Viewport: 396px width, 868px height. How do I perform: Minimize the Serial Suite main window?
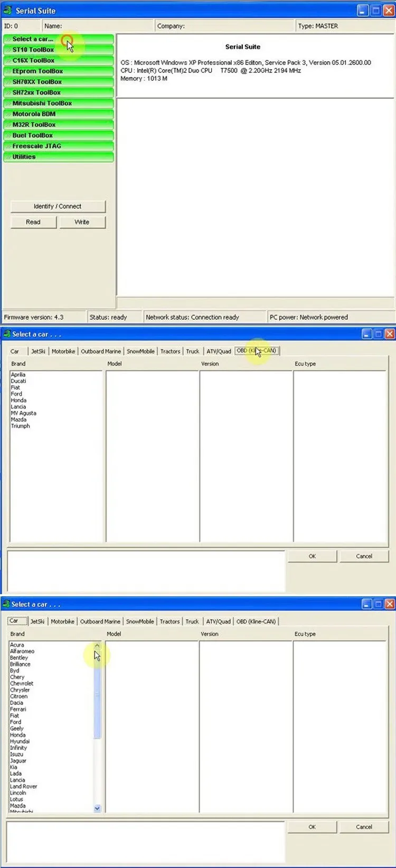[x=363, y=11]
